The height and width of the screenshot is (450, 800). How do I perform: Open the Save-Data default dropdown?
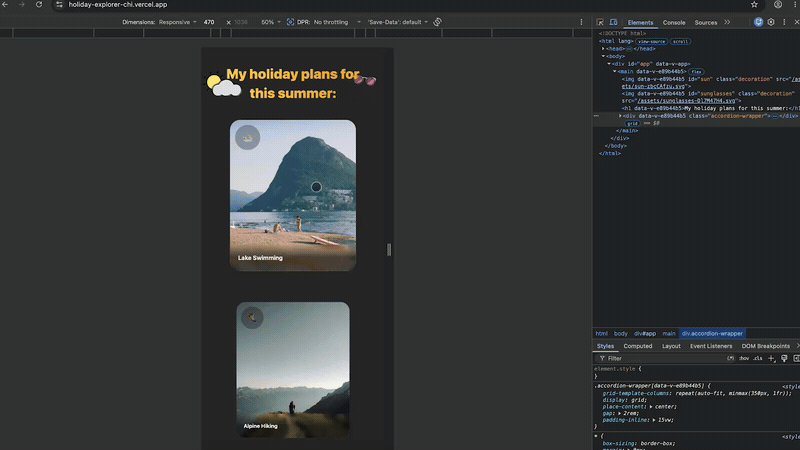click(397, 22)
